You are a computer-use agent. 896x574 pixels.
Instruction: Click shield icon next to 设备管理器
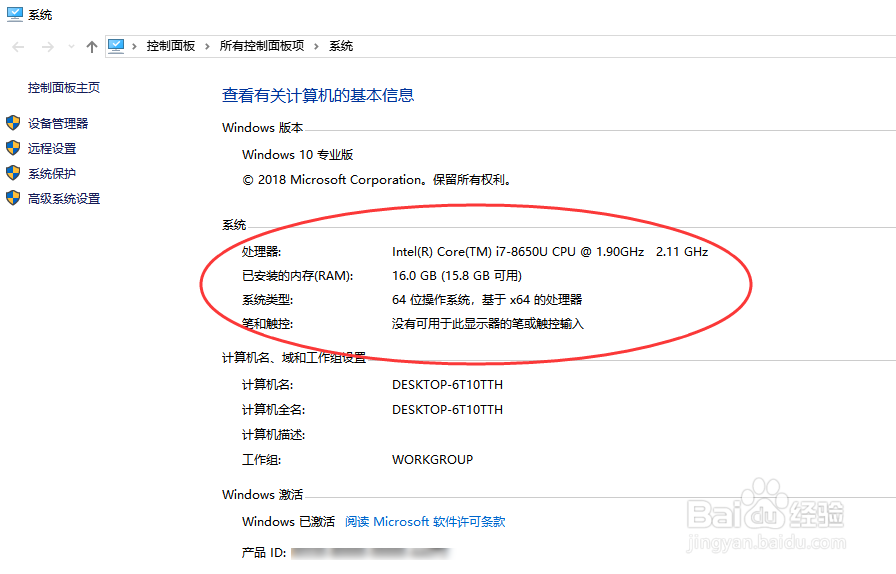(13, 123)
